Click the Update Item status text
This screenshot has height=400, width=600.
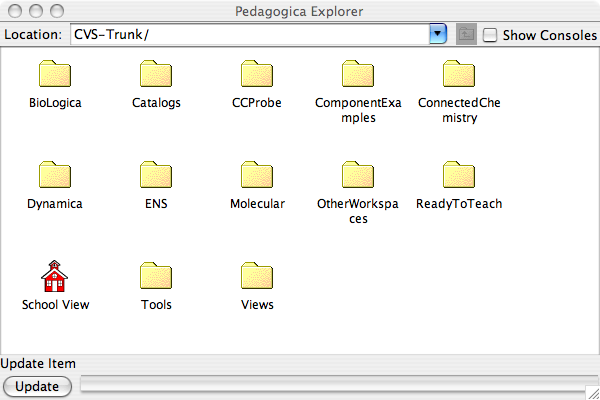38,363
